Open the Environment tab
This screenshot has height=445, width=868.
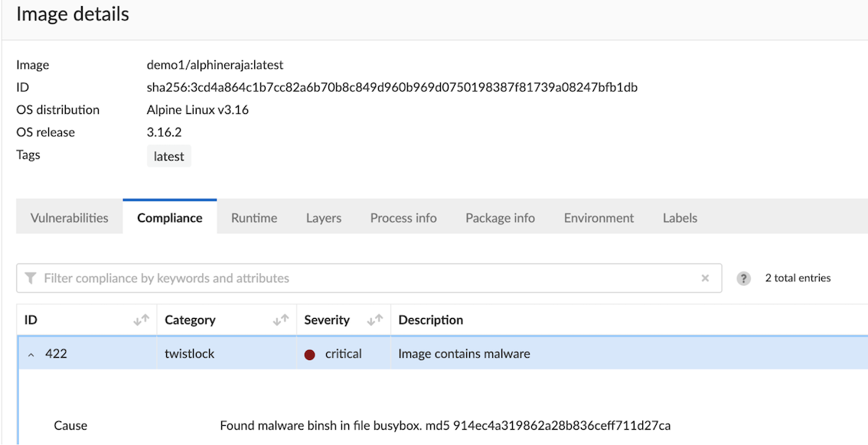coord(599,217)
